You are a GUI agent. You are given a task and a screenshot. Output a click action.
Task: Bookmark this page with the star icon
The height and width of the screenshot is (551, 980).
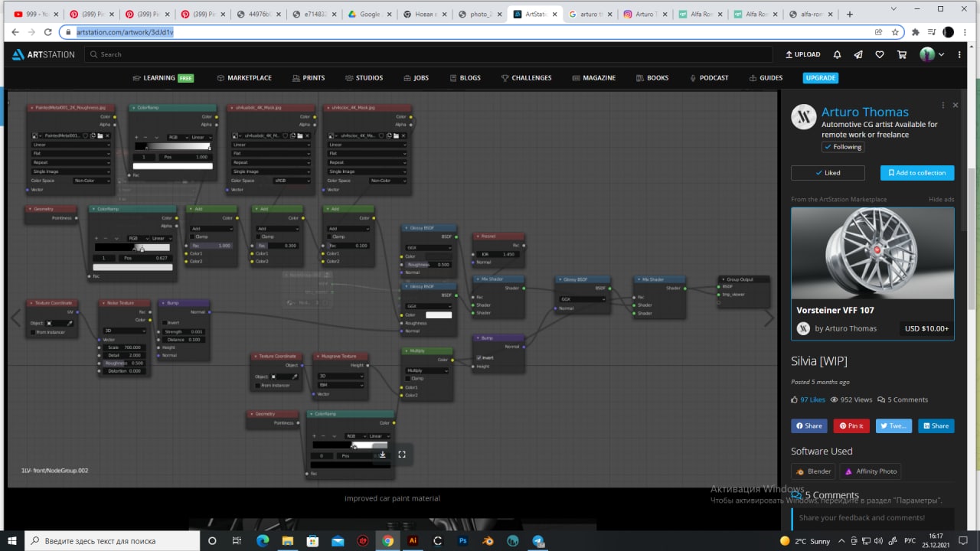pos(895,32)
